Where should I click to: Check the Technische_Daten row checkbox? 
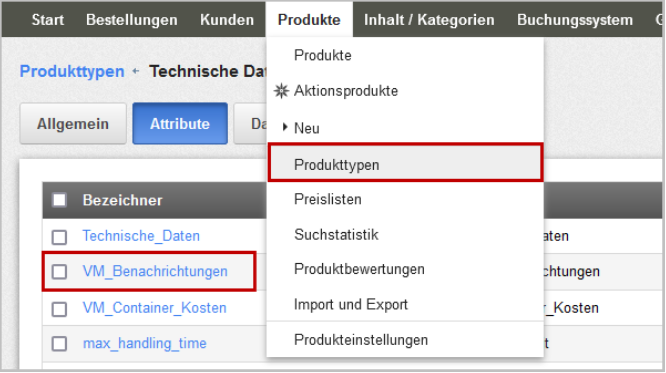click(59, 237)
